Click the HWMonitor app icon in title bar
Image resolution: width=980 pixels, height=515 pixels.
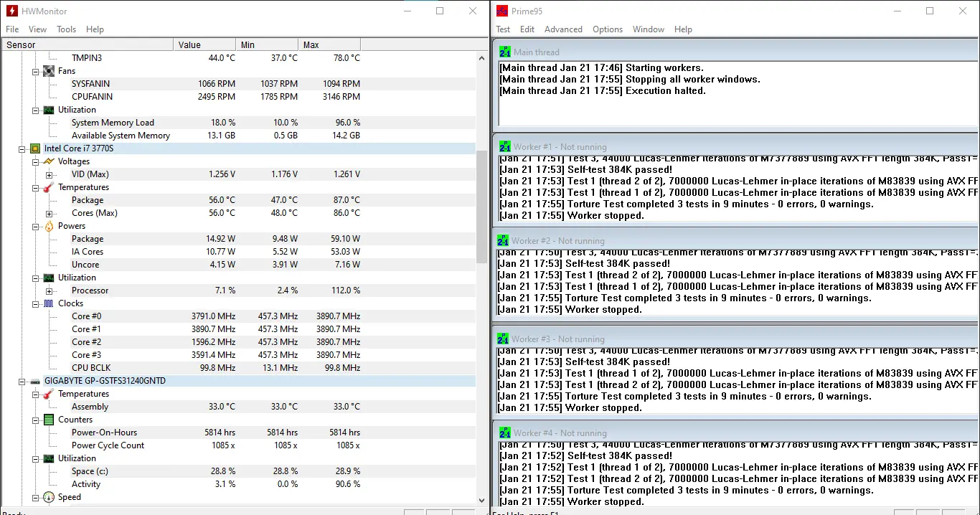12,11
